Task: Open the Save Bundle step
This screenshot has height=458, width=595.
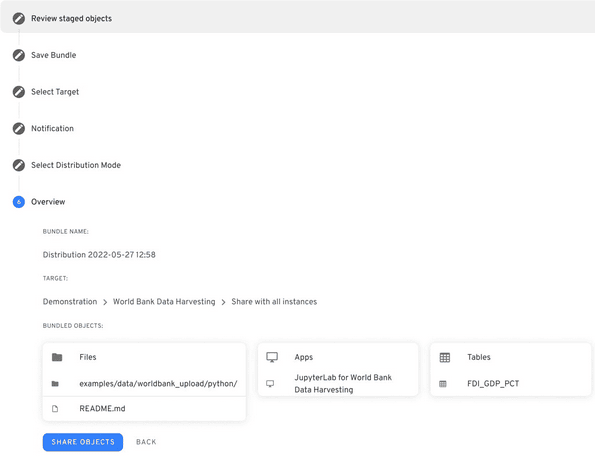Action: point(54,55)
